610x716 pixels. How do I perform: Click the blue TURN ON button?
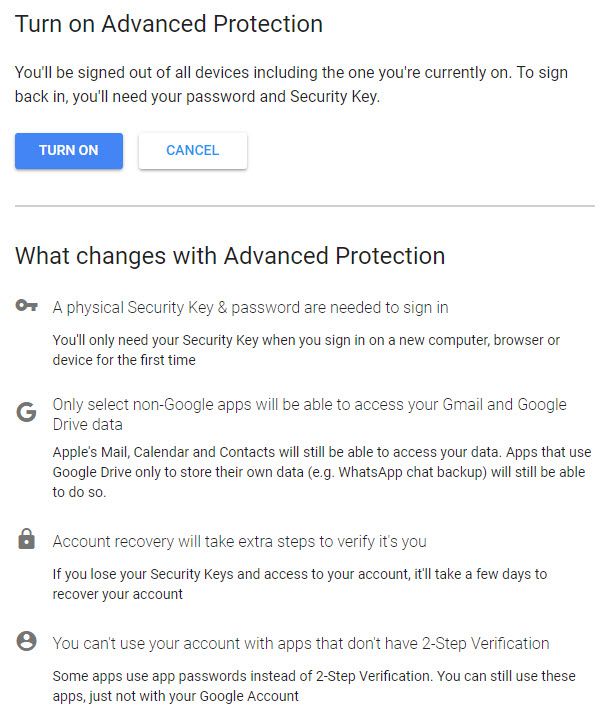[x=68, y=151]
